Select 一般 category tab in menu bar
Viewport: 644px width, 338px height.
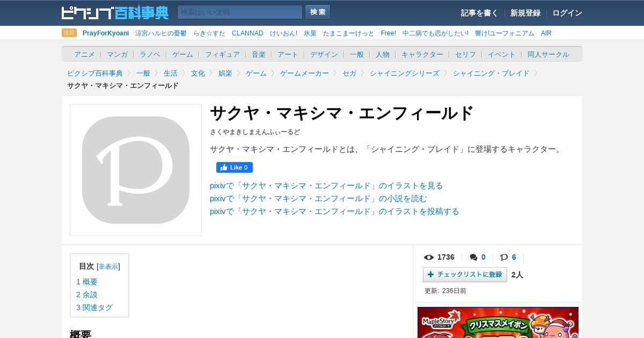point(357,54)
